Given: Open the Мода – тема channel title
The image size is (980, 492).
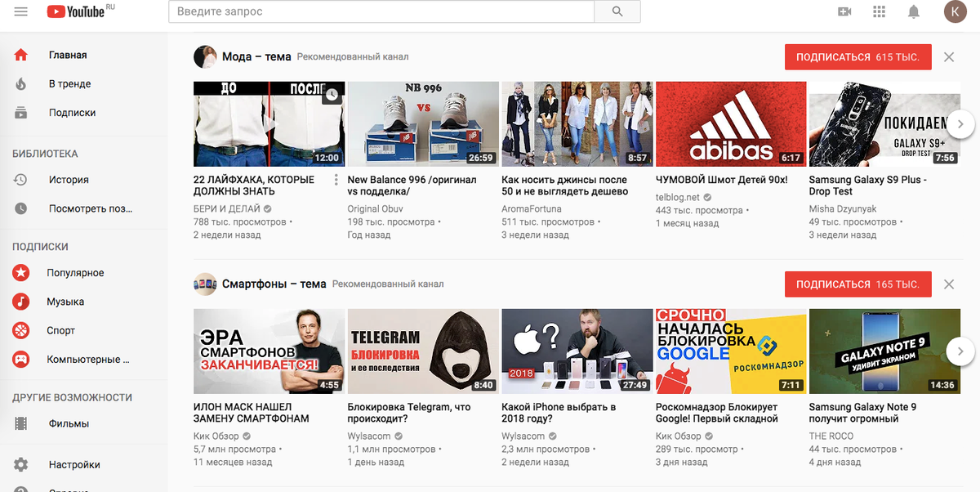Looking at the screenshot, I should [256, 57].
